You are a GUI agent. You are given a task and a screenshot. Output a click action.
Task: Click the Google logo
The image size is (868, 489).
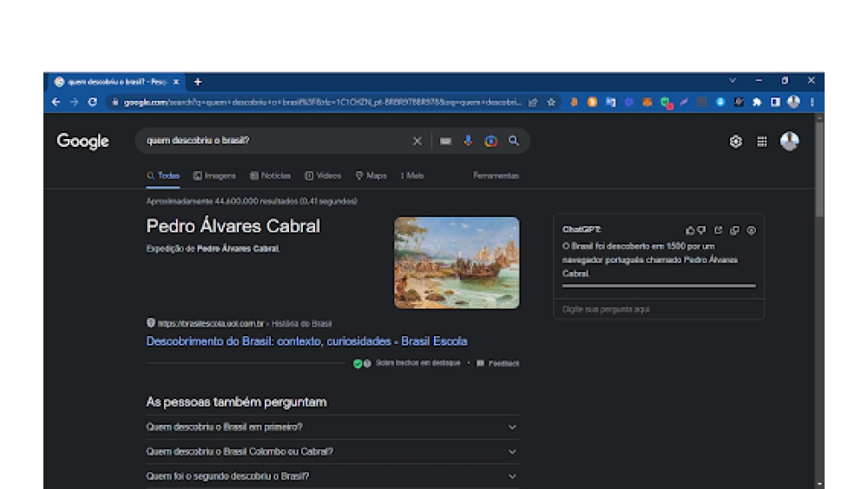tap(83, 142)
